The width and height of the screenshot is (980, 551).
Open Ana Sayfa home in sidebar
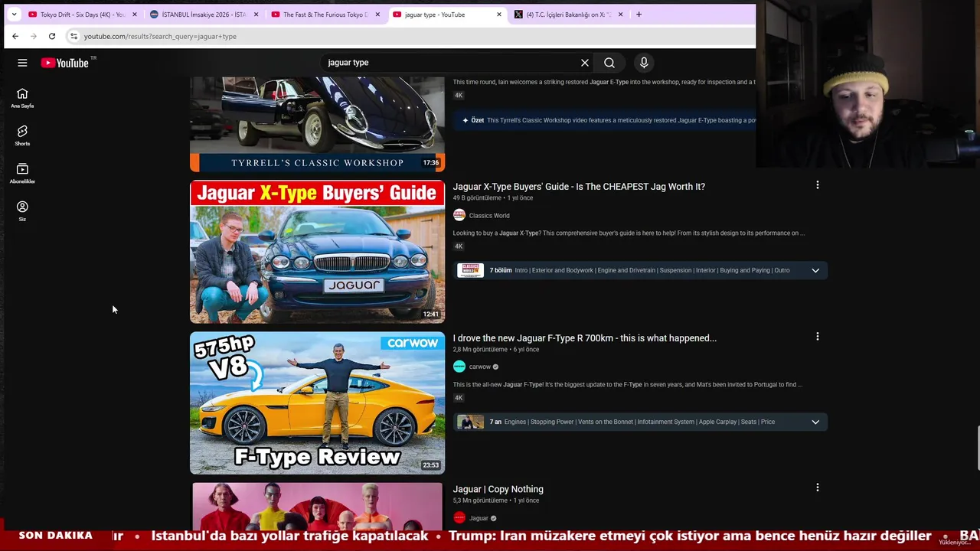(22, 98)
